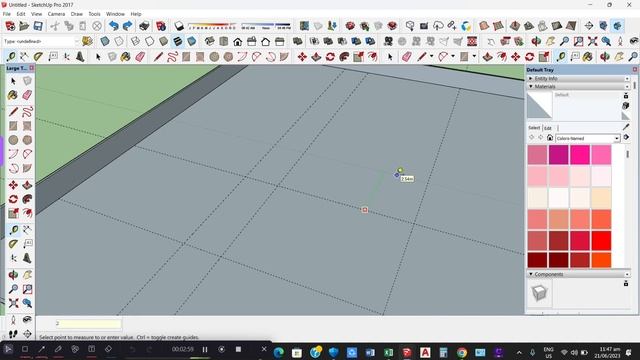Choose the Eraser in Large Tool Set
Viewport: 640px width, 360px height.
click(x=27, y=95)
